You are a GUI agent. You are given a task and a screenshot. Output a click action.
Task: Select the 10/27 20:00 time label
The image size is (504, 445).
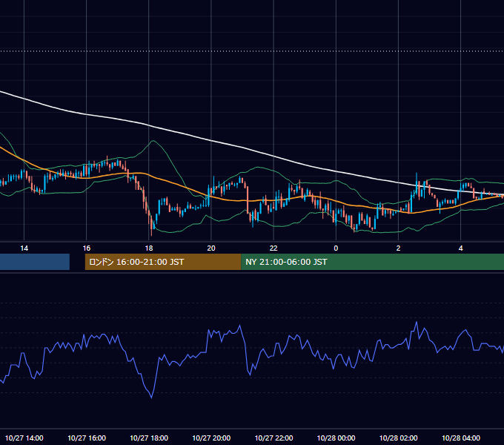[211, 438]
